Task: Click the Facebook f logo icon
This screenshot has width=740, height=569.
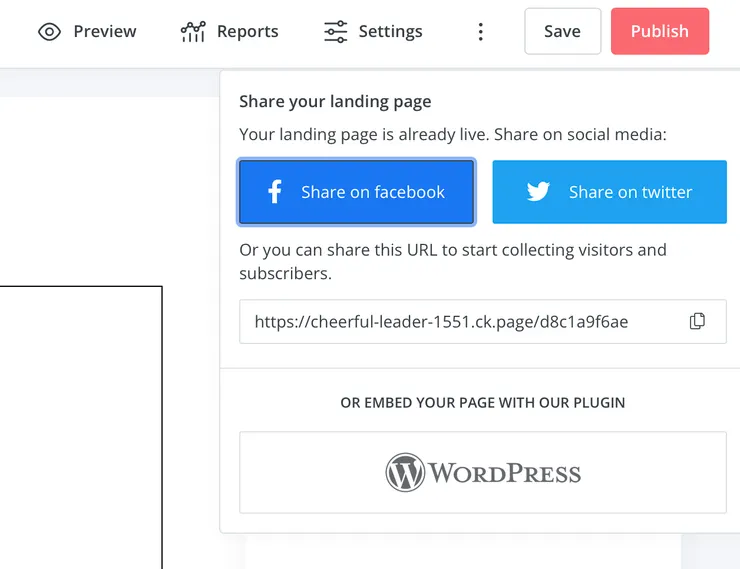Action: point(275,192)
